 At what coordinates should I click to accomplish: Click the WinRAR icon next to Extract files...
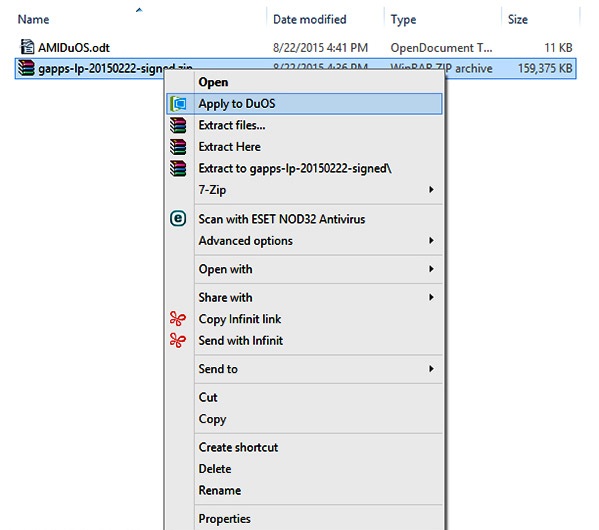(x=178, y=125)
